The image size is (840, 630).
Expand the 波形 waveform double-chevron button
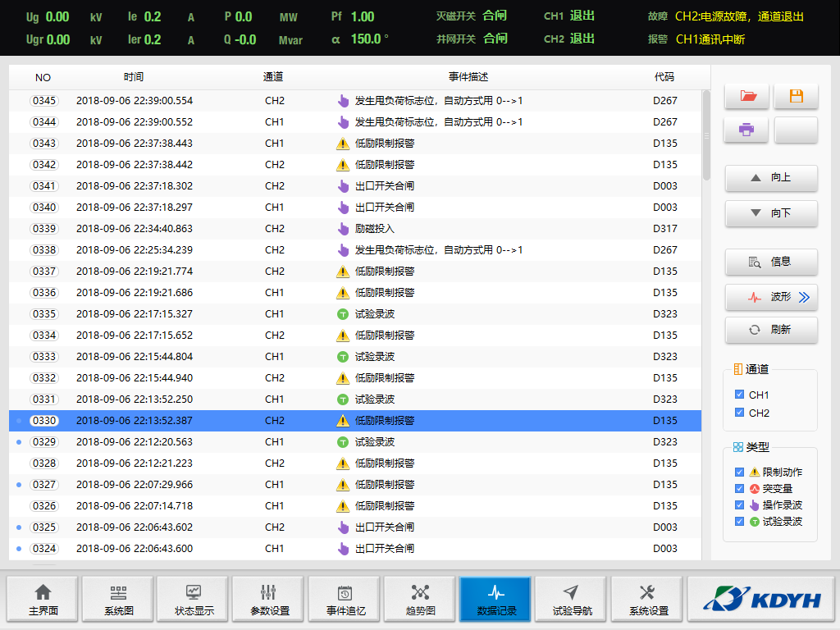click(x=803, y=297)
